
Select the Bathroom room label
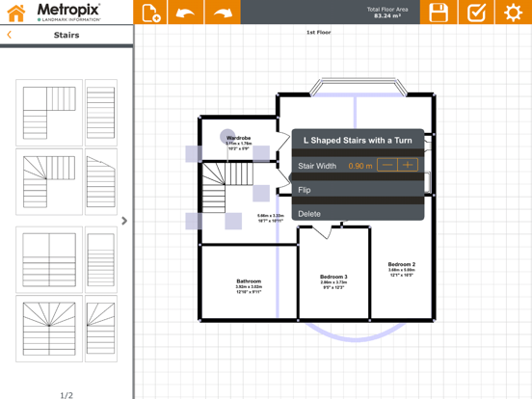pyautogui.click(x=249, y=281)
